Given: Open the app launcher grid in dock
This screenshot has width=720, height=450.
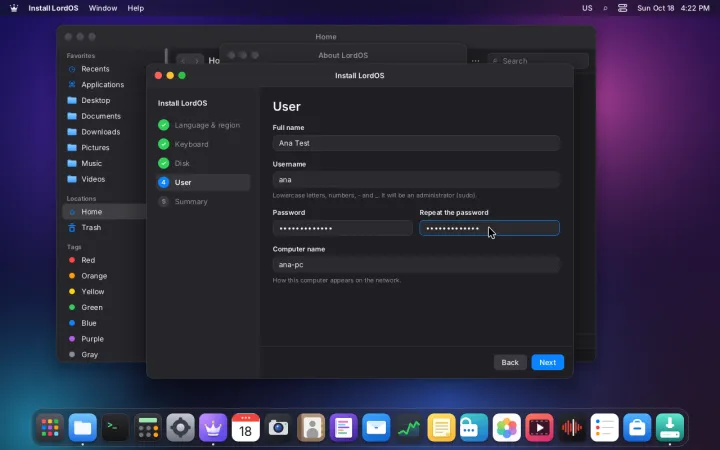Looking at the screenshot, I should pyautogui.click(x=50, y=428).
